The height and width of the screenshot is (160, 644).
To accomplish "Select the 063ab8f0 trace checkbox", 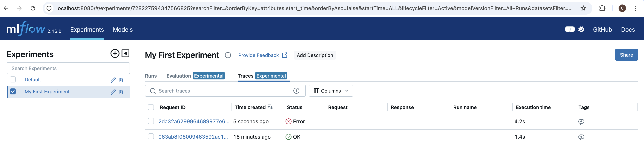I will tap(151, 136).
